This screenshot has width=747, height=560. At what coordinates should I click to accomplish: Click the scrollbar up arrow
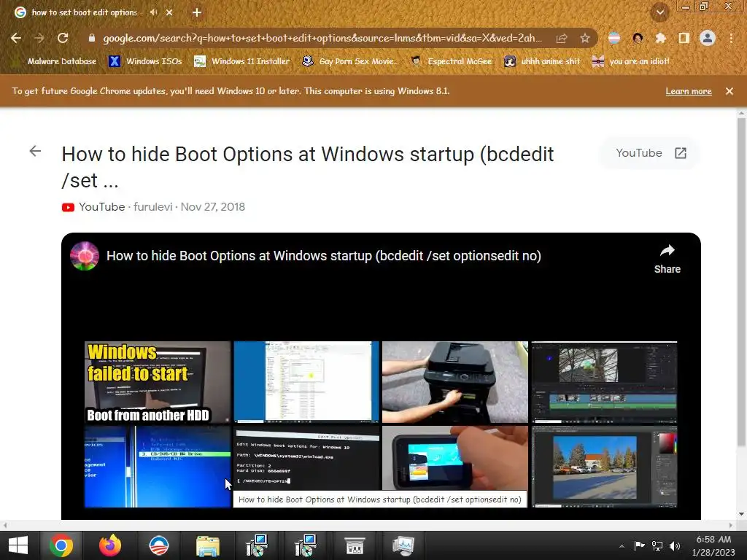click(741, 113)
